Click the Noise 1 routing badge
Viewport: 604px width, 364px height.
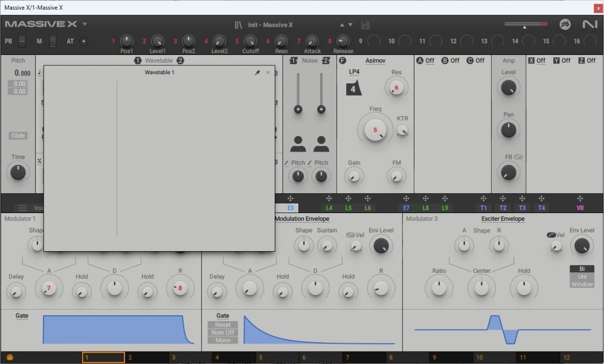(294, 60)
